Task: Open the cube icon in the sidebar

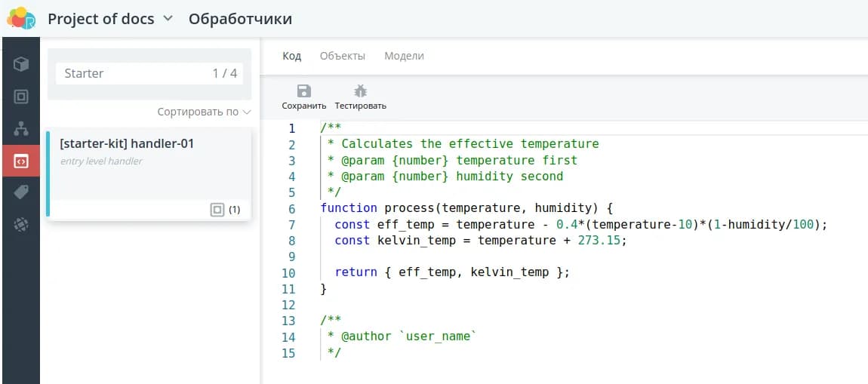Action: (21, 64)
